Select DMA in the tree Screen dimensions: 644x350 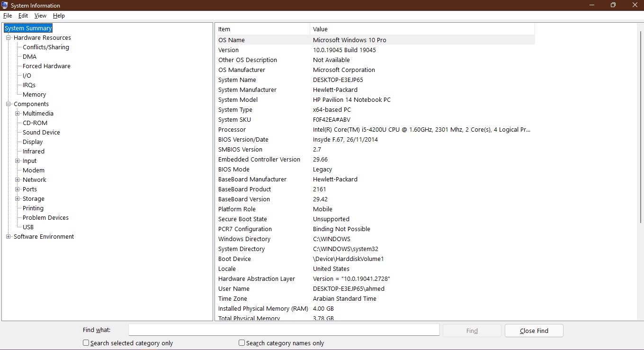pos(29,57)
